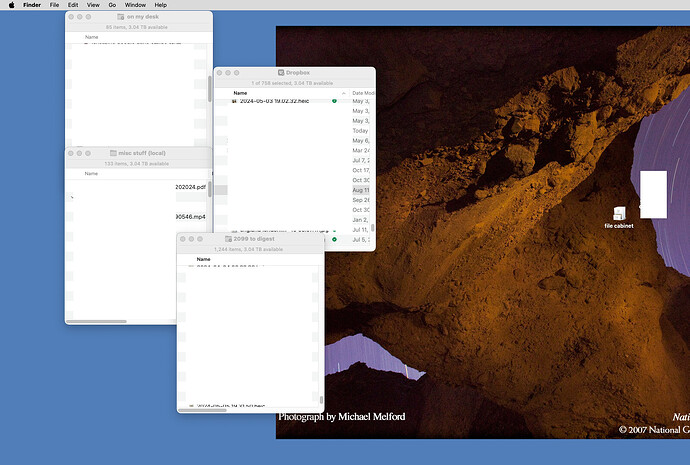690x465 pixels.
Task: Open the Apple menu
Action: click(11, 5)
